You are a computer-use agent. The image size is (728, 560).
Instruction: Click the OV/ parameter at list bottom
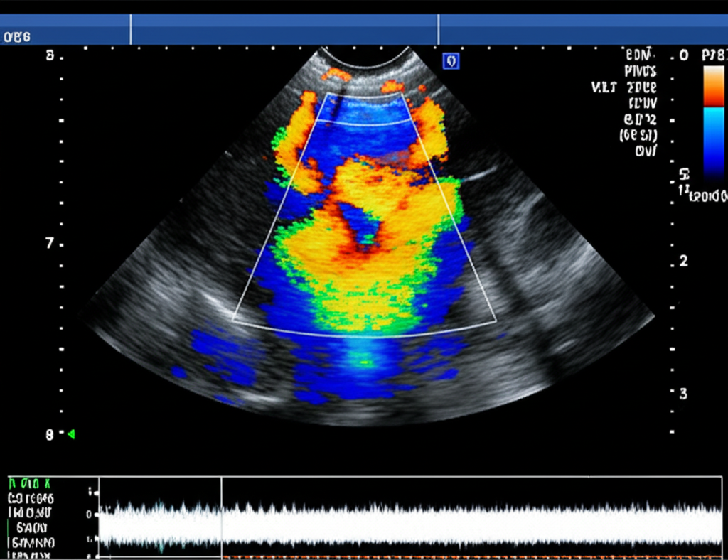(x=646, y=150)
